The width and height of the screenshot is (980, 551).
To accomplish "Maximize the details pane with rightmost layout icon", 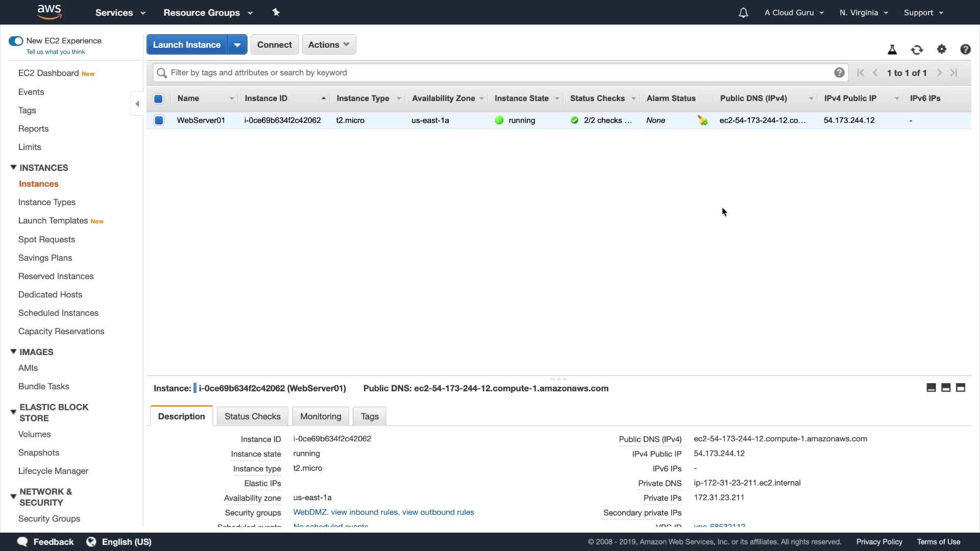I will point(961,388).
